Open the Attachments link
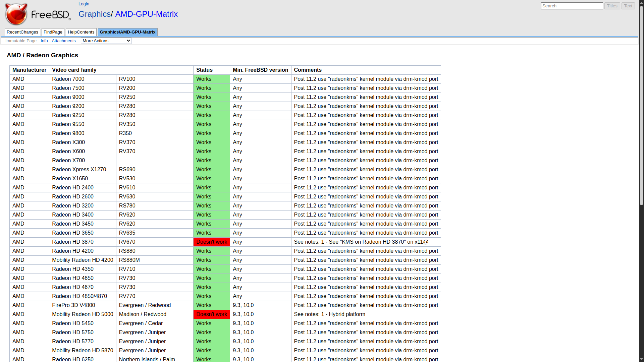The width and height of the screenshot is (644, 362). point(64,41)
